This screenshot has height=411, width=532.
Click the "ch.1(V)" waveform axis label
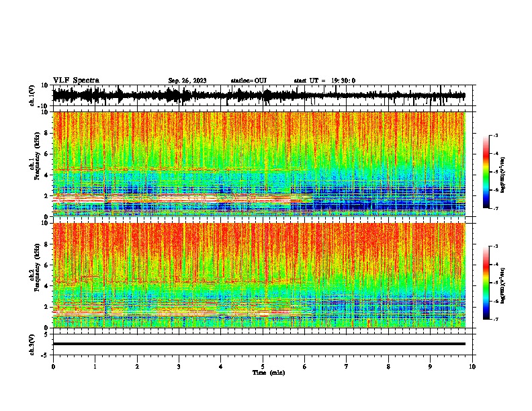(32, 95)
